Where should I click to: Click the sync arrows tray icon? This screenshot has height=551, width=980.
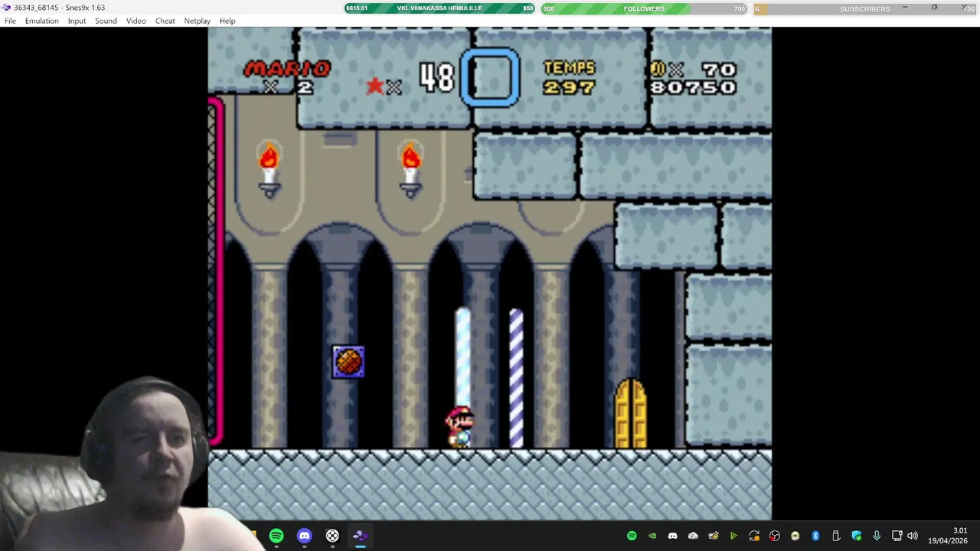(754, 536)
